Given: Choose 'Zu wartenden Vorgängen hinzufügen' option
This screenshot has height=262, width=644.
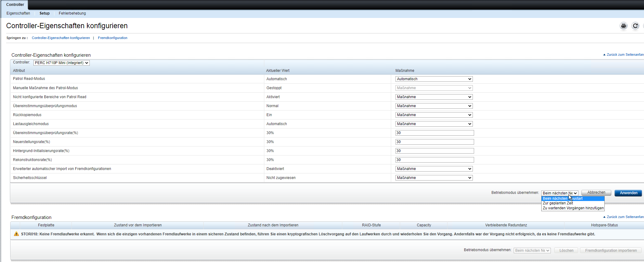Looking at the screenshot, I should tap(573, 208).
